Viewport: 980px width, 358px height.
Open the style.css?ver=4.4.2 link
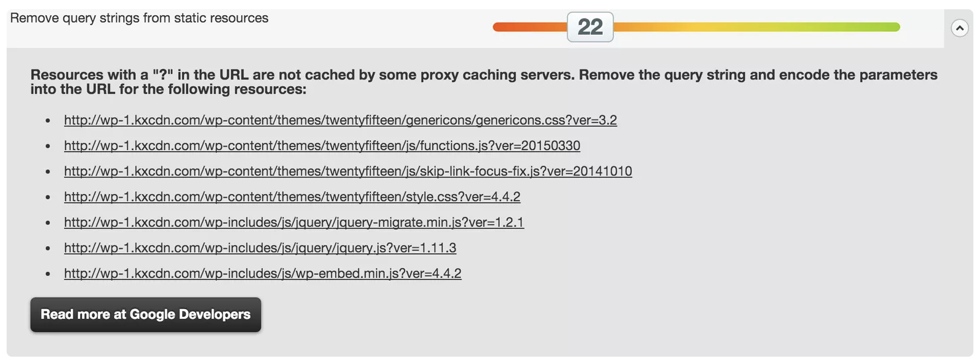click(x=292, y=197)
